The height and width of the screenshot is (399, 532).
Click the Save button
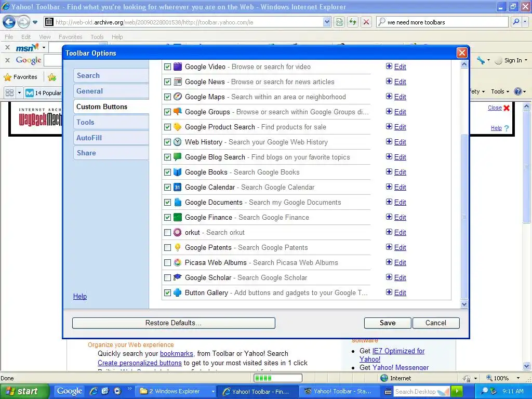click(388, 323)
